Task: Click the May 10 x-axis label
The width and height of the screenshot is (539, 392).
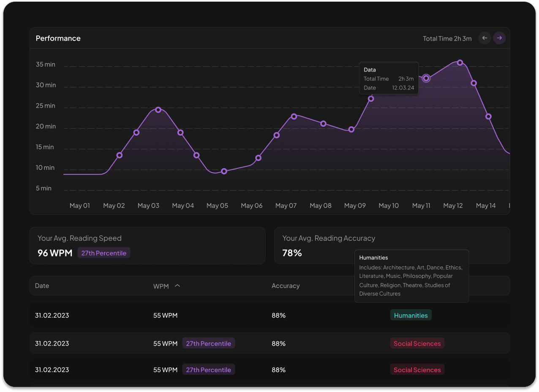Action: [x=389, y=206]
